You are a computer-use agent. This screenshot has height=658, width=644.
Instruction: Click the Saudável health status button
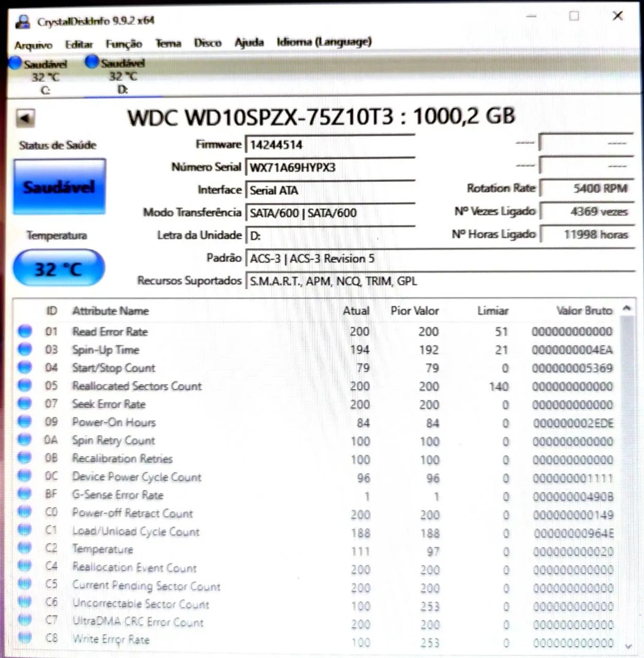click(x=59, y=186)
